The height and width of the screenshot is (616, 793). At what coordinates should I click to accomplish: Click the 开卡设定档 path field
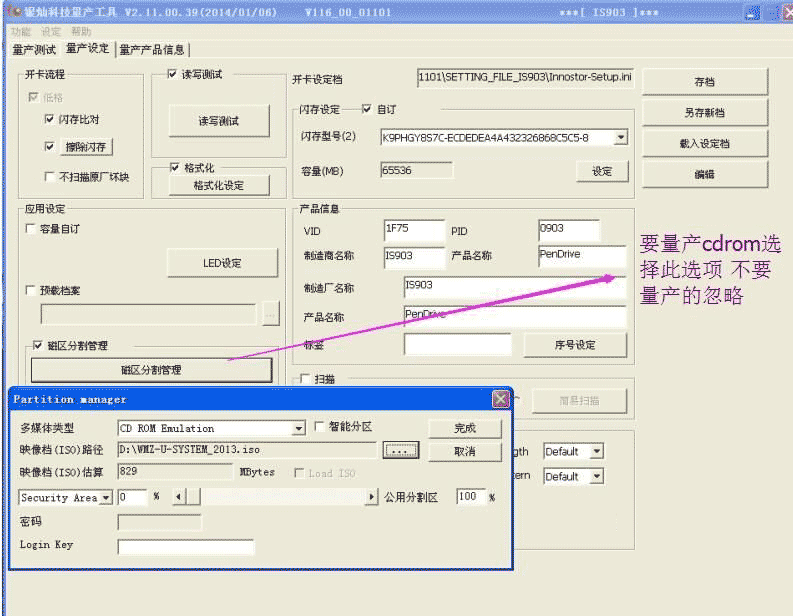click(x=525, y=77)
